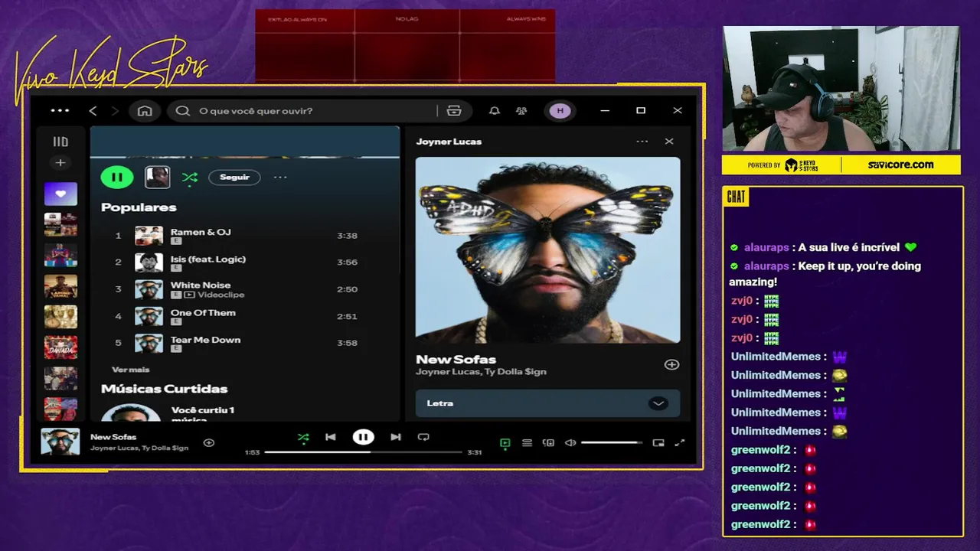This screenshot has width=980, height=551.
Task: Create playlist with the plus icon
Action: (60, 162)
